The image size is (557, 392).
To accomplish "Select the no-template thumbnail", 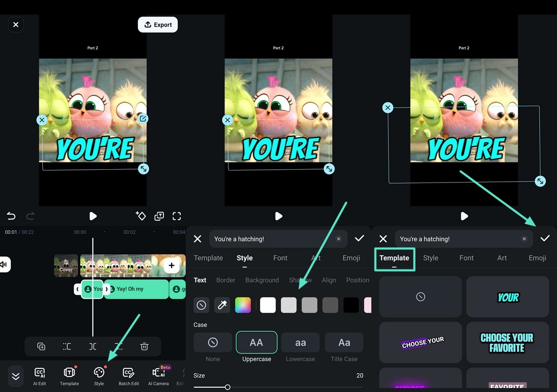I will pos(420,296).
